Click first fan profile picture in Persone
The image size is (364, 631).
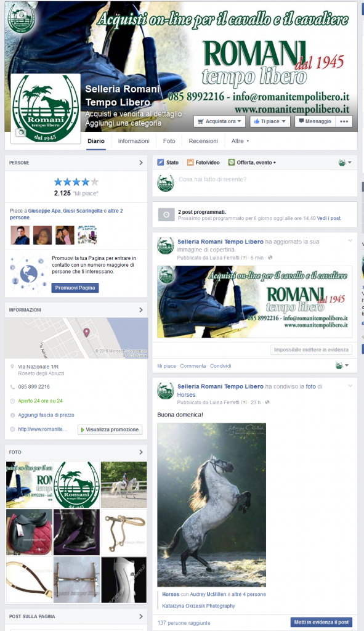20,235
